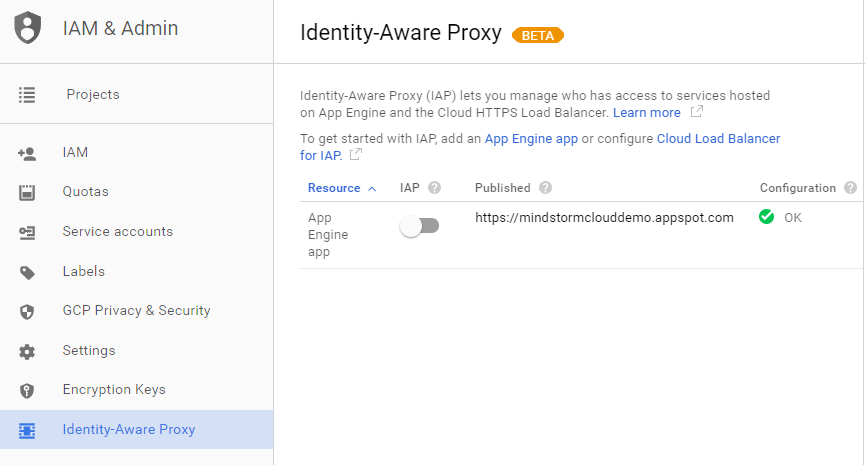
Task: Click the Service accounts icon
Action: pyautogui.click(x=27, y=233)
